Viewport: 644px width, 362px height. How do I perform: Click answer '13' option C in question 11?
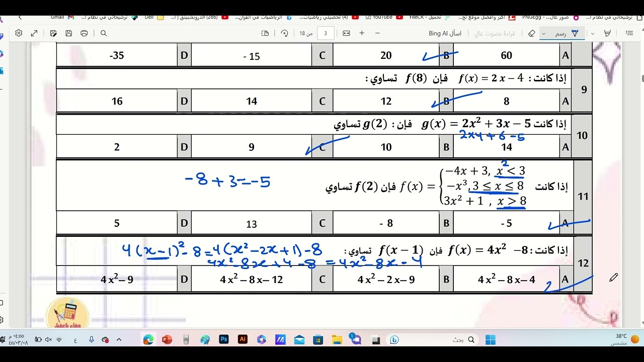point(252,223)
